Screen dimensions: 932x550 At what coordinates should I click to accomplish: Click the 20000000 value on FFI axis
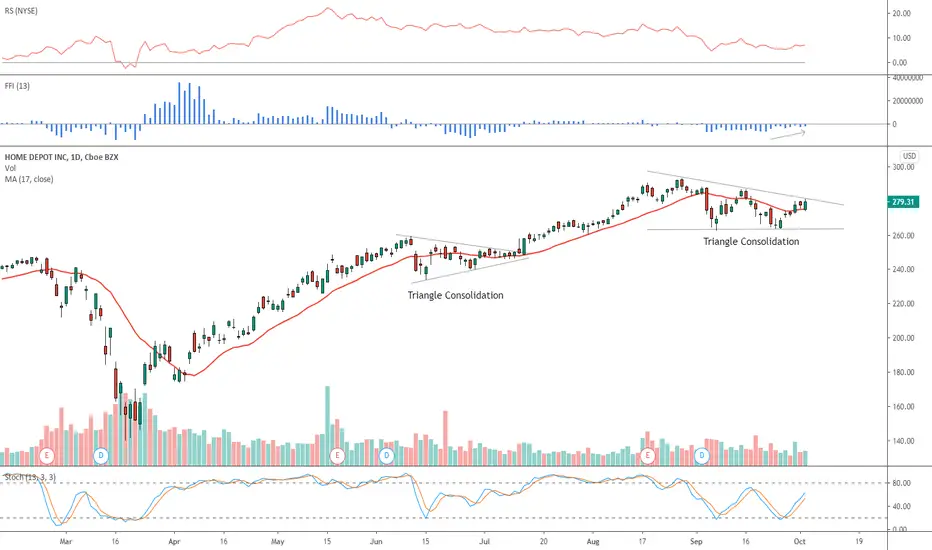pyautogui.click(x=906, y=101)
